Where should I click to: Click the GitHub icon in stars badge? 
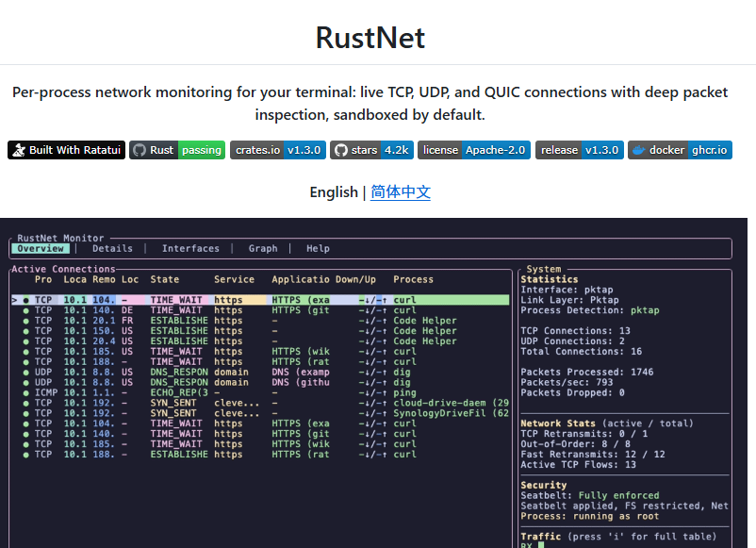click(341, 150)
